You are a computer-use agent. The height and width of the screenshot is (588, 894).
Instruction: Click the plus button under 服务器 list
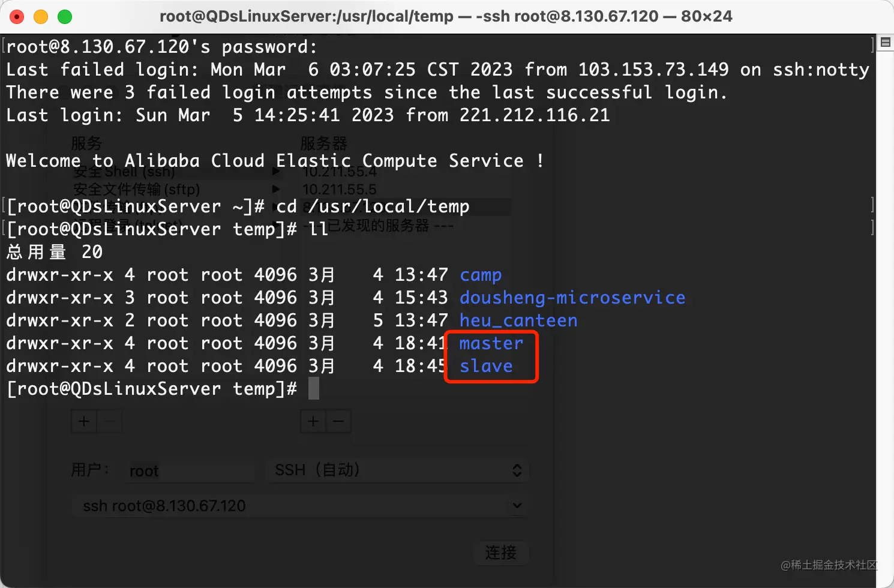tap(313, 422)
